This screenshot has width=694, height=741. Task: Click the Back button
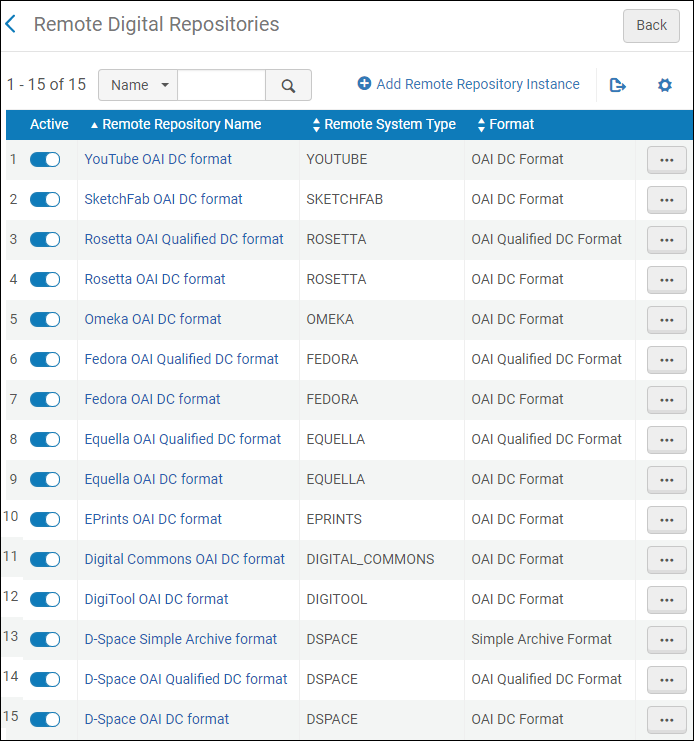(x=651, y=26)
